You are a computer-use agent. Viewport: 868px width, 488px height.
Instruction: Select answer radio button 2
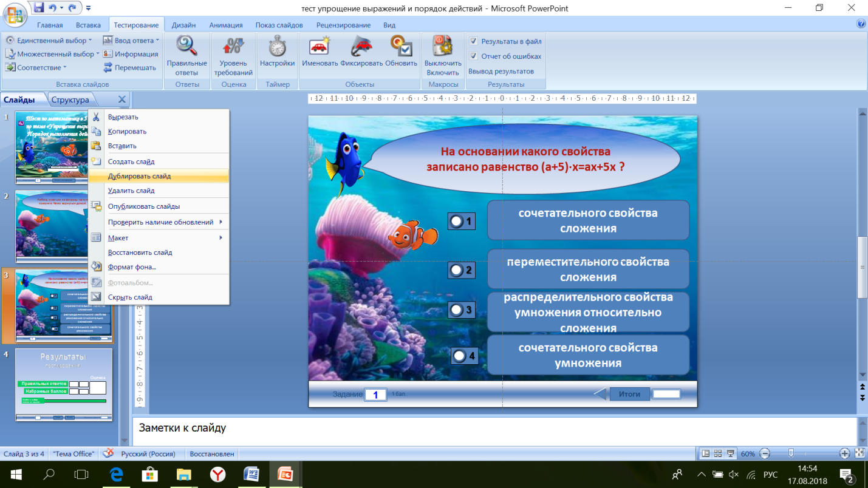[456, 270]
